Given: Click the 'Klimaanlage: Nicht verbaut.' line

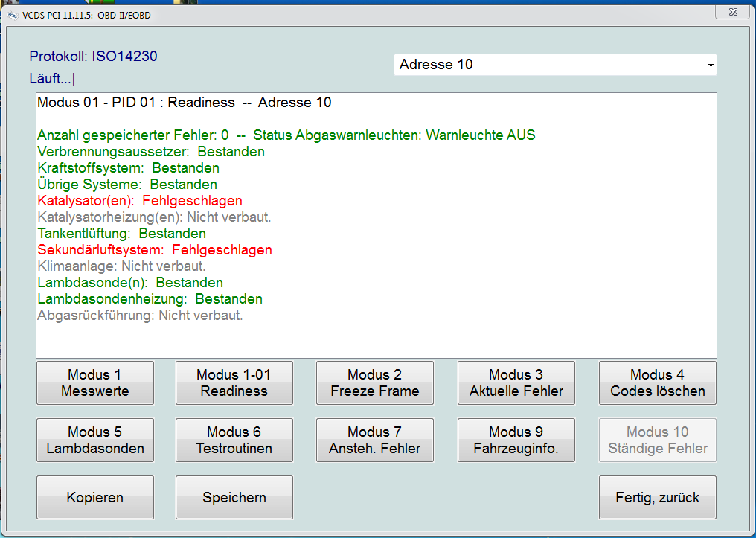Looking at the screenshot, I should pyautogui.click(x=121, y=266).
